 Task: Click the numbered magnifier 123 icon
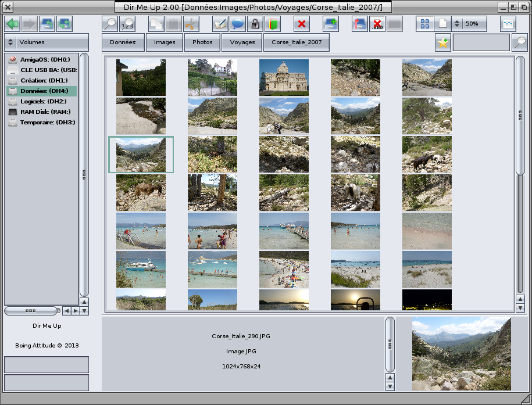tap(127, 24)
